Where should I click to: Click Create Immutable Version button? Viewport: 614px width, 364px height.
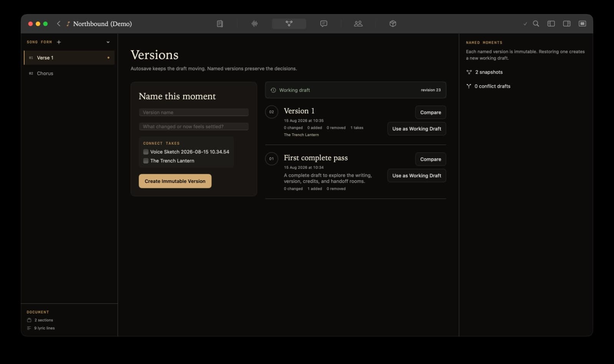coord(175,181)
